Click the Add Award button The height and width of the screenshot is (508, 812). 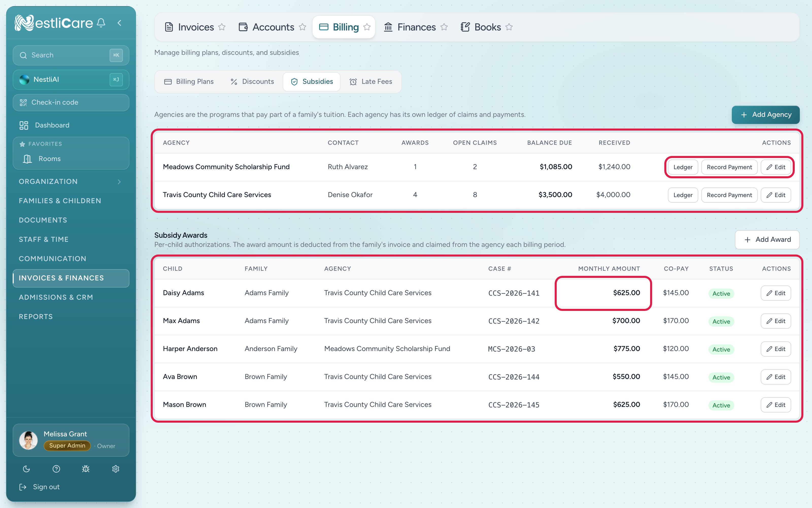[767, 240]
